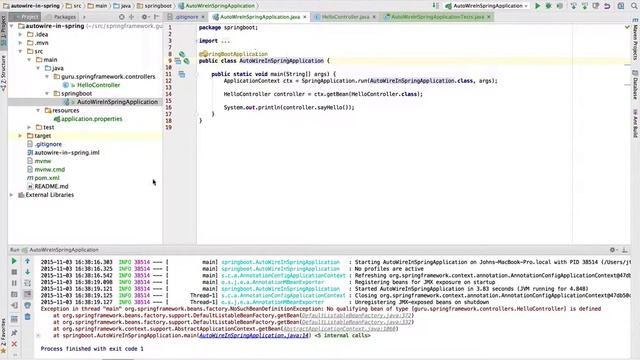
Task: Select HelloController in project tree
Action: click(x=98, y=85)
